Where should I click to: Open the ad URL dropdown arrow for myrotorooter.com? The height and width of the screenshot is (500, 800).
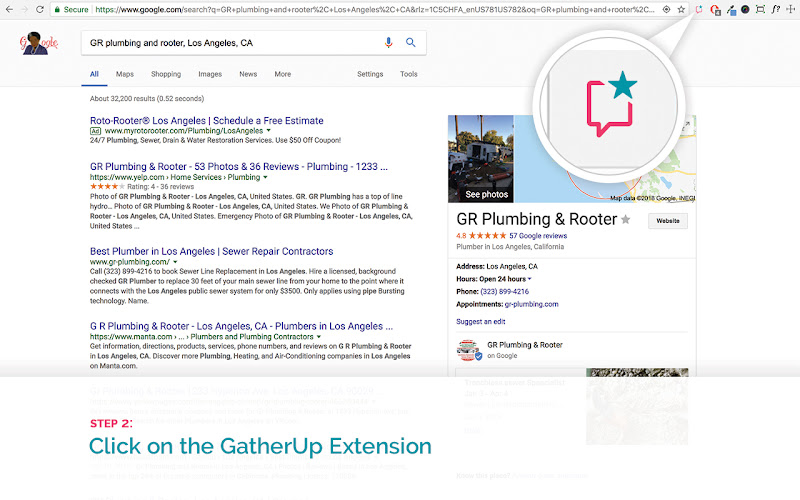269,131
